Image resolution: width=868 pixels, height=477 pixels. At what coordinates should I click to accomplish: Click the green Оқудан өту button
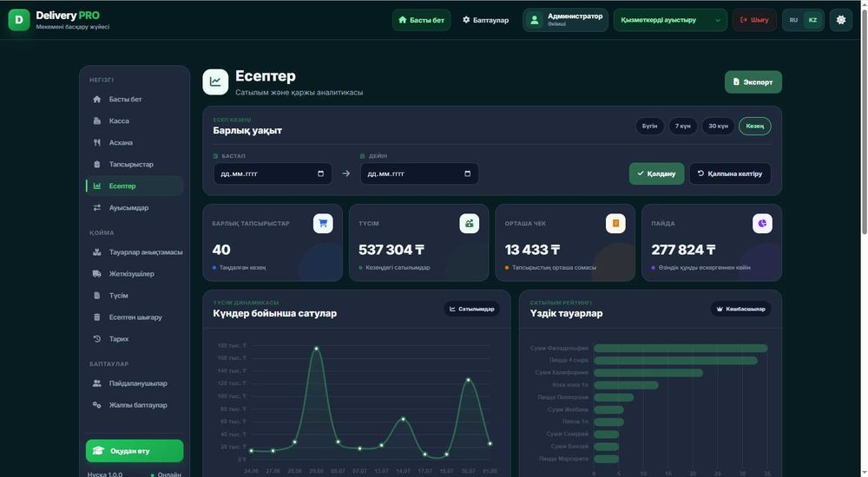point(135,450)
